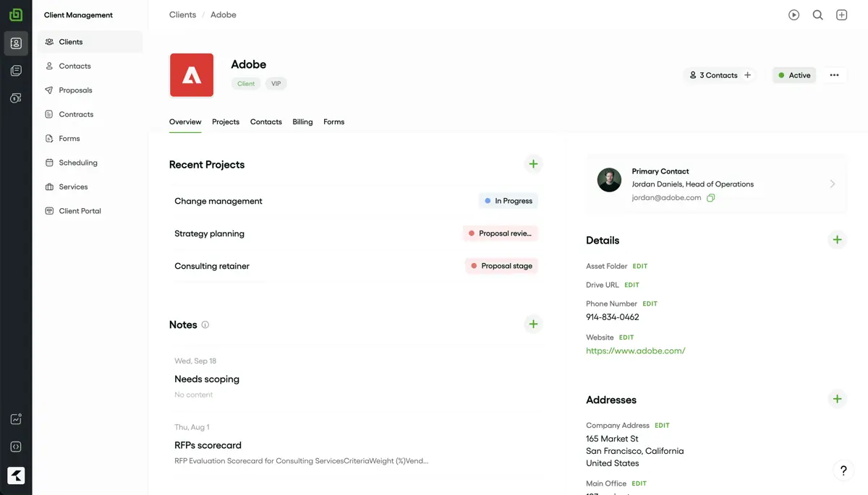The height and width of the screenshot is (495, 868).
Task: Add a contact via plus beside 3 Contacts
Action: [x=748, y=75]
